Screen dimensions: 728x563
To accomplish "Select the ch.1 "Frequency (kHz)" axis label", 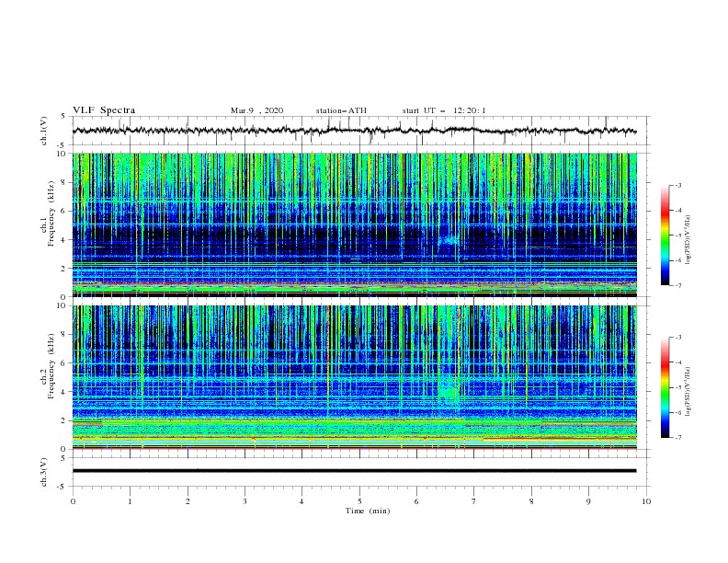I will tap(51, 212).
